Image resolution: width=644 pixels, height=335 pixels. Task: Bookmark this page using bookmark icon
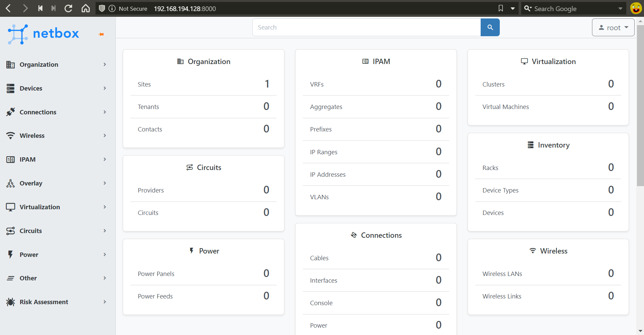click(x=500, y=8)
